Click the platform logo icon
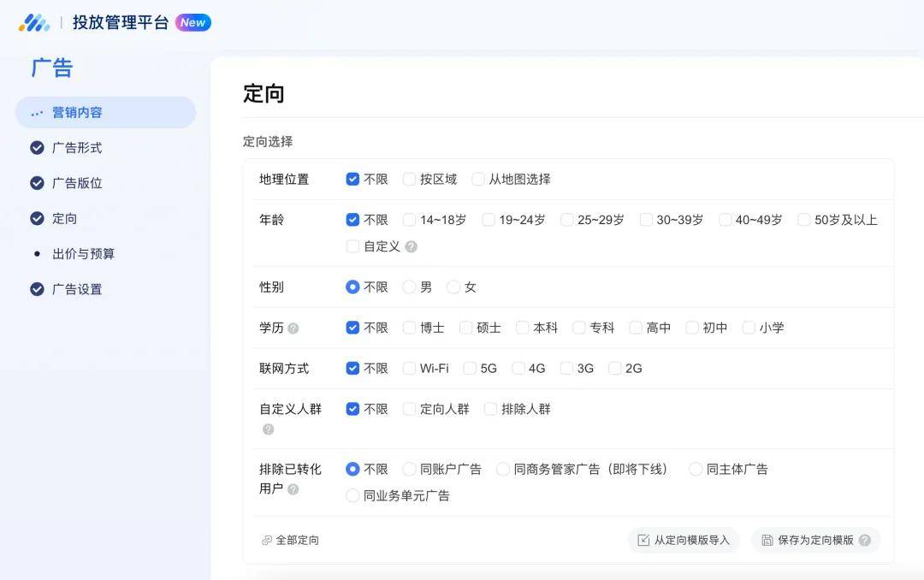924x580 pixels. coord(34,23)
